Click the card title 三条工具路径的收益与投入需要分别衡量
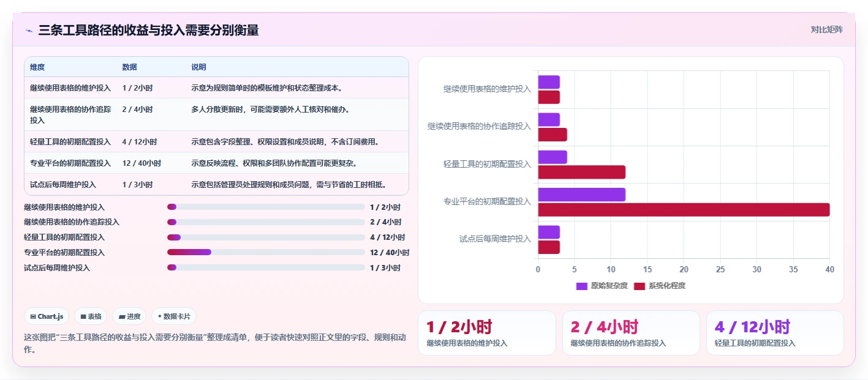 tap(148, 30)
